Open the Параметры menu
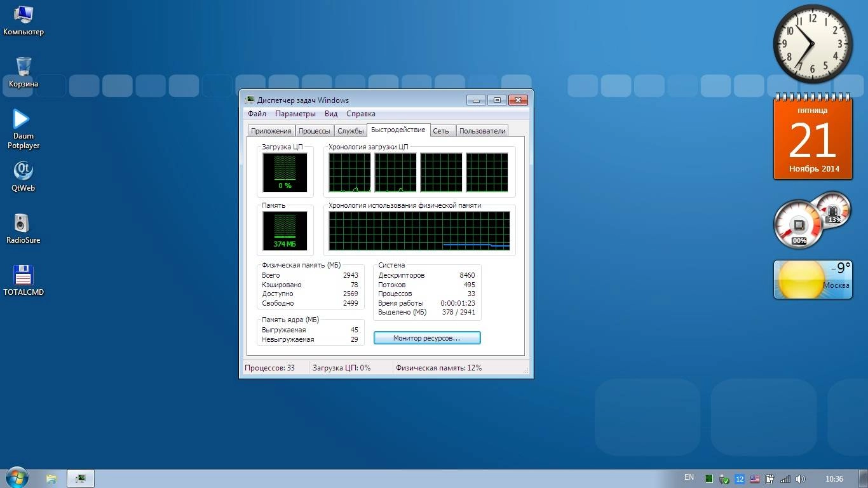Viewport: 868px width, 488px height. coord(295,114)
